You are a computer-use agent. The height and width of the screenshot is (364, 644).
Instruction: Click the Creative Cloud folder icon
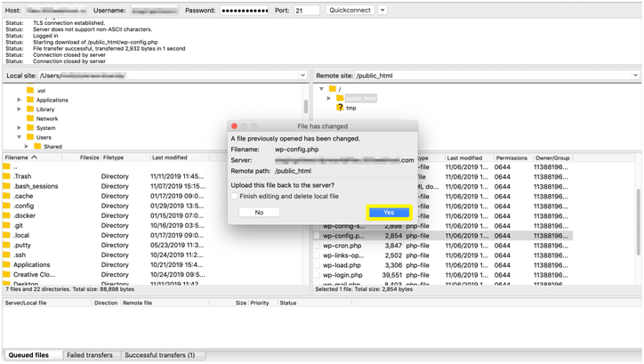(7, 275)
